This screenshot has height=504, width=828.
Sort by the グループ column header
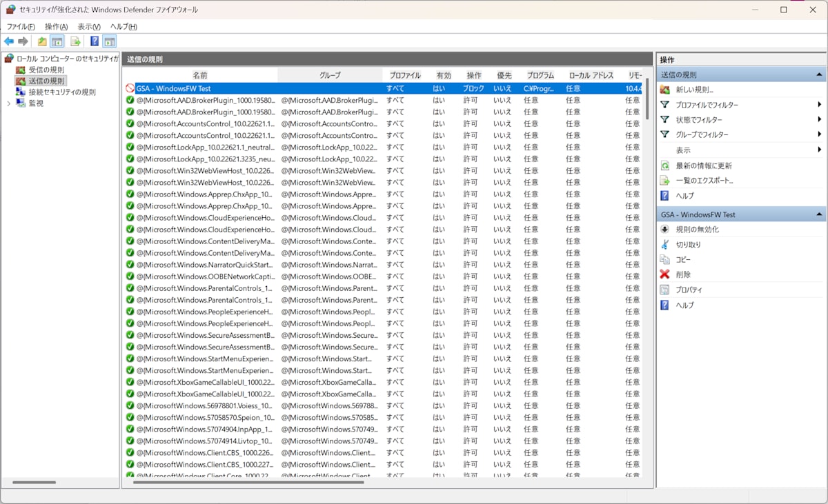click(330, 74)
